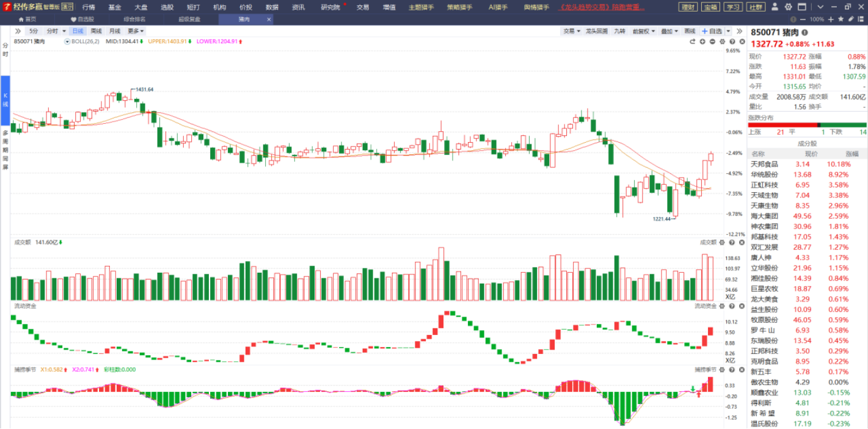Select the 周线 weekly period
868x429 pixels.
(97, 31)
